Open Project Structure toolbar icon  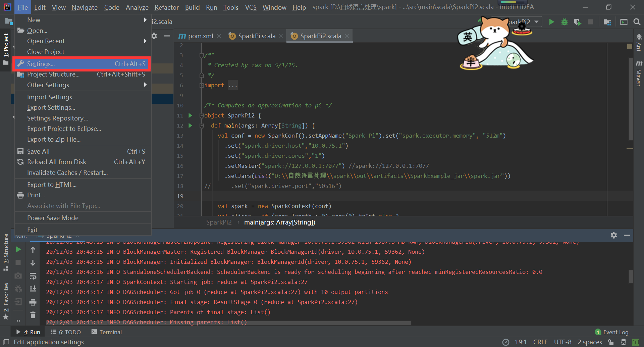point(607,22)
